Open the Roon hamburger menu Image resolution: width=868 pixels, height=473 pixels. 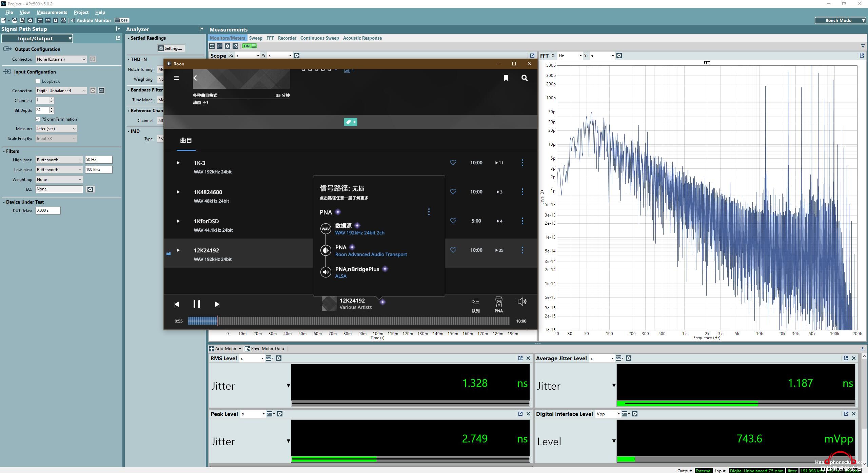pos(176,78)
